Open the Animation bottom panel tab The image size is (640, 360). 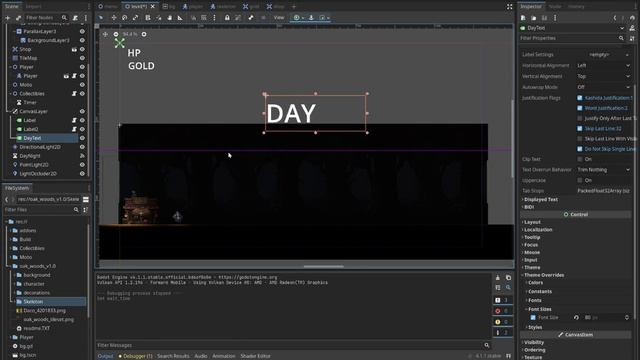224,356
